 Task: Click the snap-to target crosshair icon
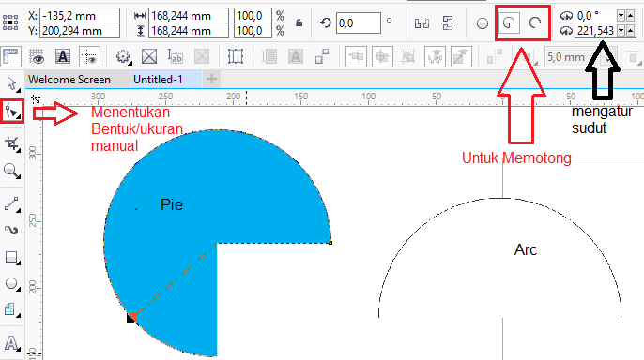pyautogui.click(x=382, y=56)
